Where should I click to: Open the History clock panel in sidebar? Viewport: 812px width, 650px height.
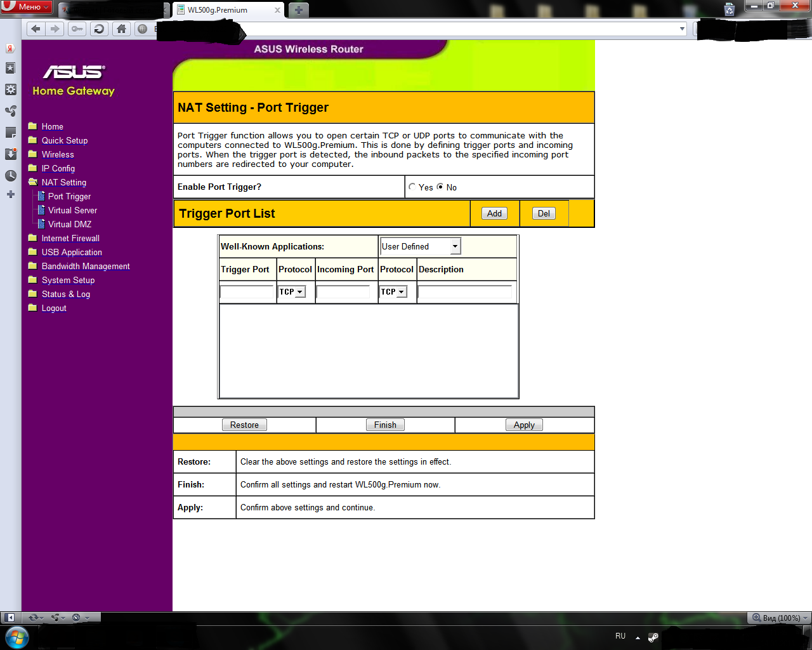coord(10,176)
